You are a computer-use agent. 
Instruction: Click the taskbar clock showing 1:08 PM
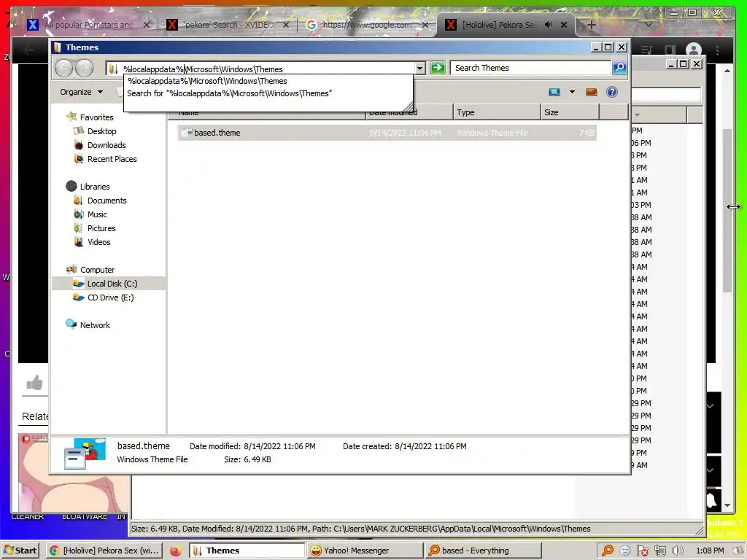[x=710, y=551]
